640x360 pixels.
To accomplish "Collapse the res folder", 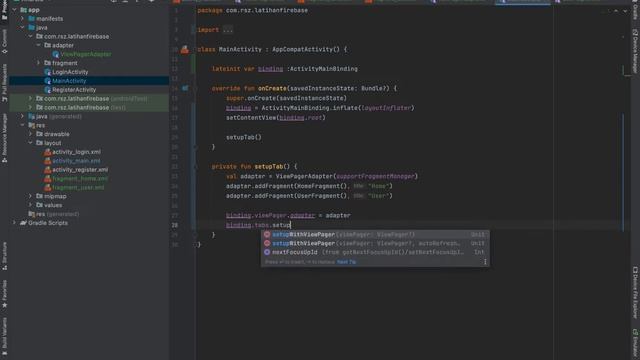I will (x=22, y=125).
